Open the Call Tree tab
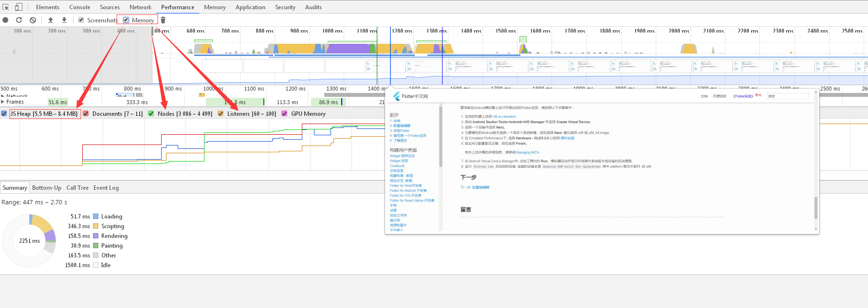 click(77, 188)
